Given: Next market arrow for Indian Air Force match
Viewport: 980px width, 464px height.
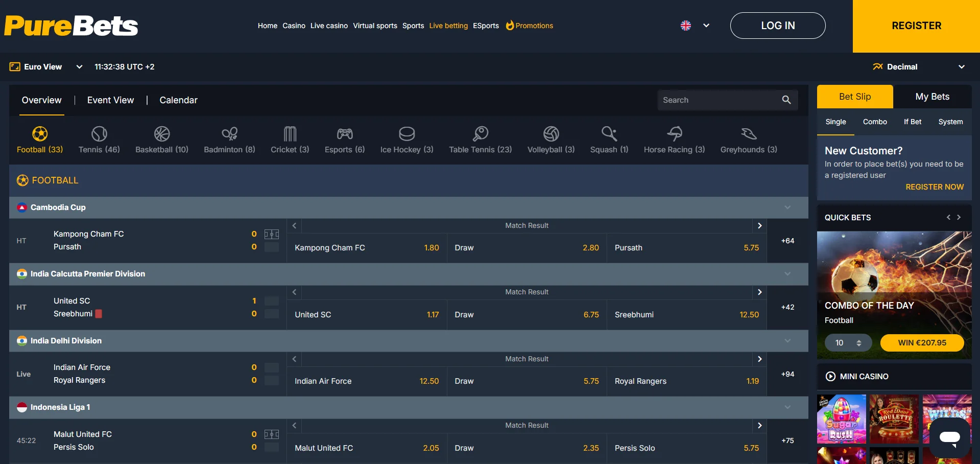Looking at the screenshot, I should click(760, 359).
